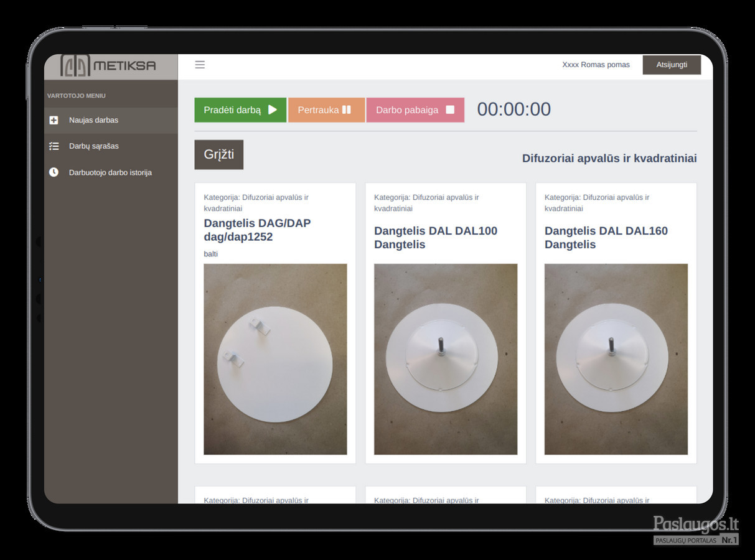Open Dangtelis DAL DAL100 Dangtelis title

[x=436, y=238]
